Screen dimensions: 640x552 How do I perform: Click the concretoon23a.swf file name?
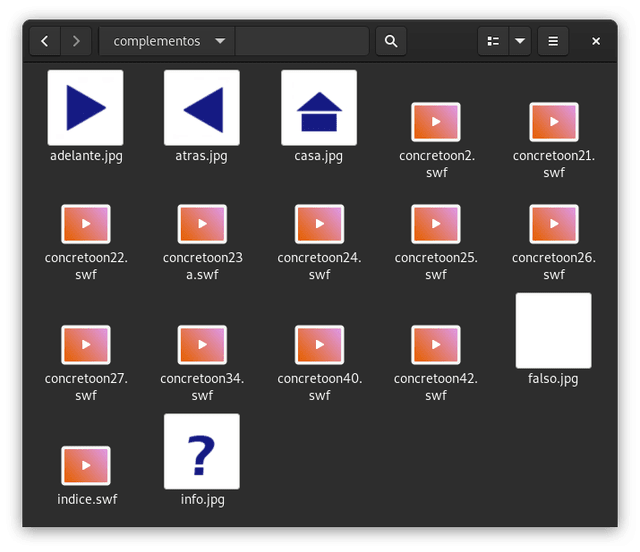(x=202, y=266)
